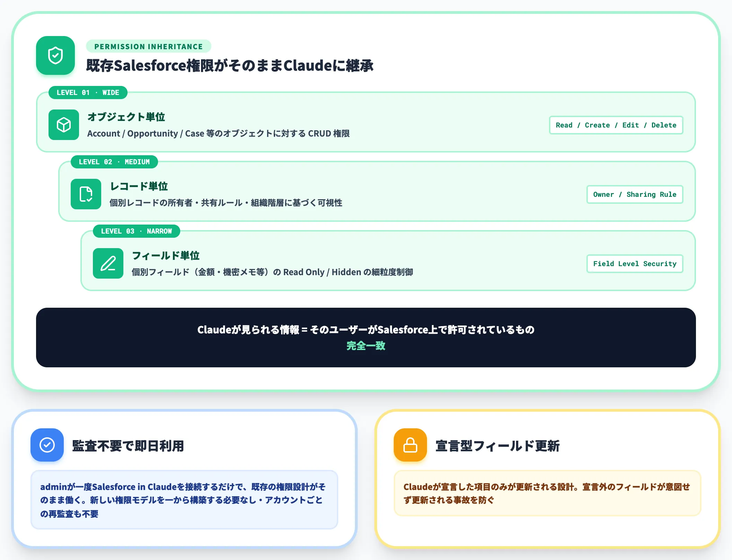Click the レコード単位 title
This screenshot has height=560, width=732.
(x=139, y=186)
